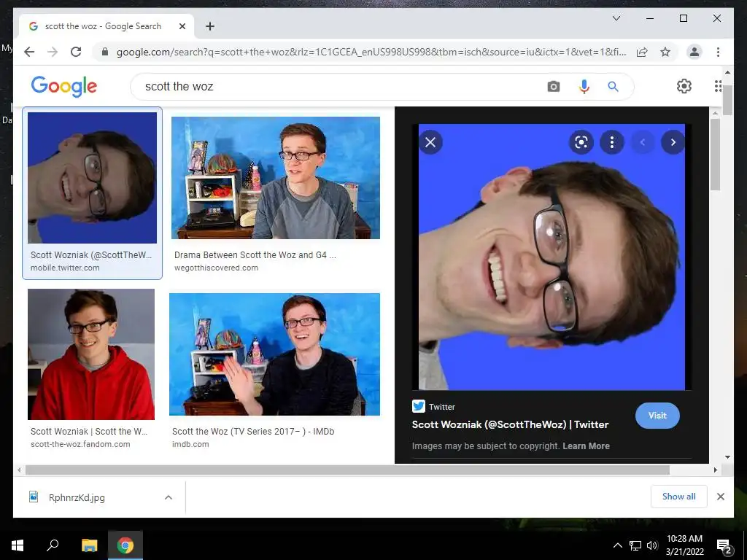Click wegotthiscovered.com source text
Image resolution: width=747 pixels, height=560 pixels.
216,268
